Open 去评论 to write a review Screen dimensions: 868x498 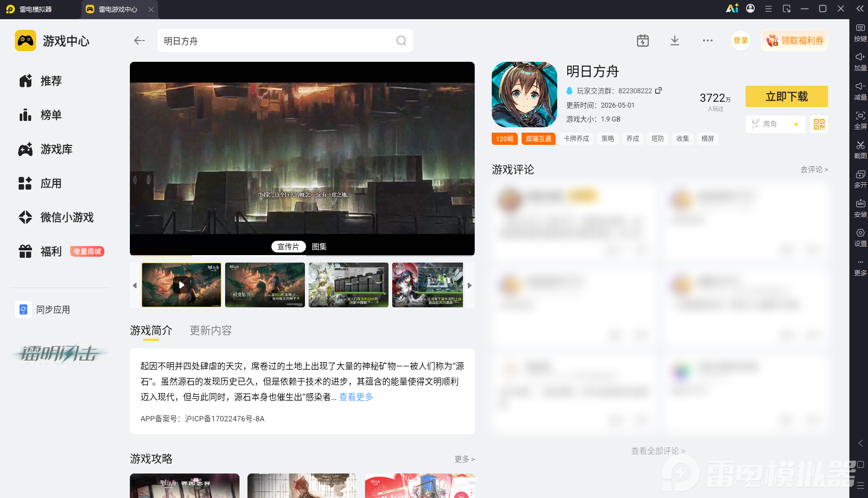(x=814, y=169)
